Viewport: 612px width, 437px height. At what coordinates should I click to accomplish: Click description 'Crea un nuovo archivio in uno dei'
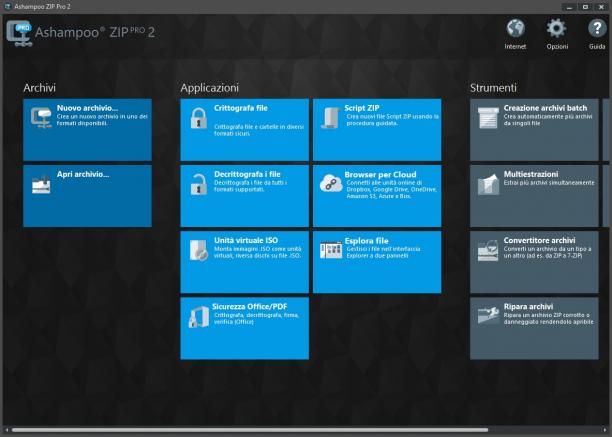click(x=102, y=117)
